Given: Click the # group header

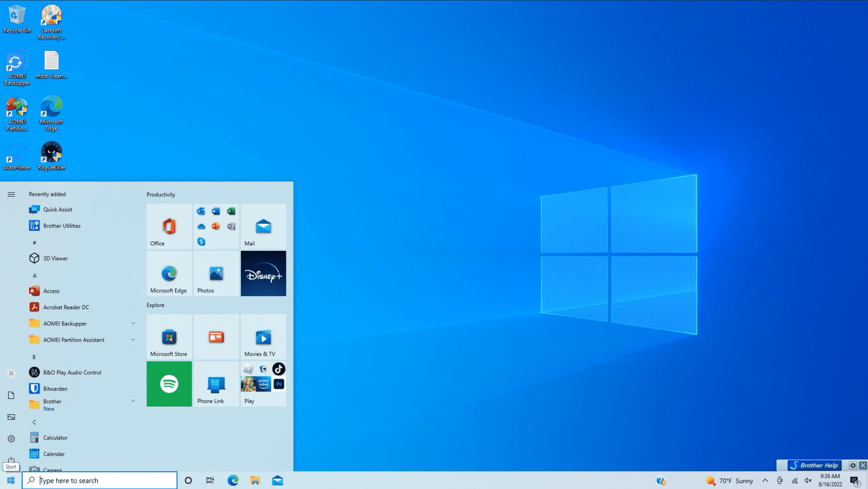Looking at the screenshot, I should [34, 243].
